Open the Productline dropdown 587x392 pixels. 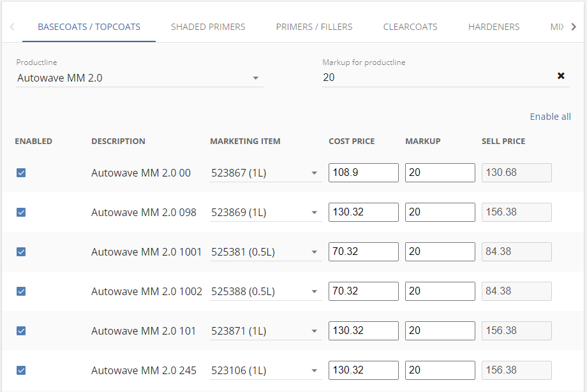pos(139,78)
